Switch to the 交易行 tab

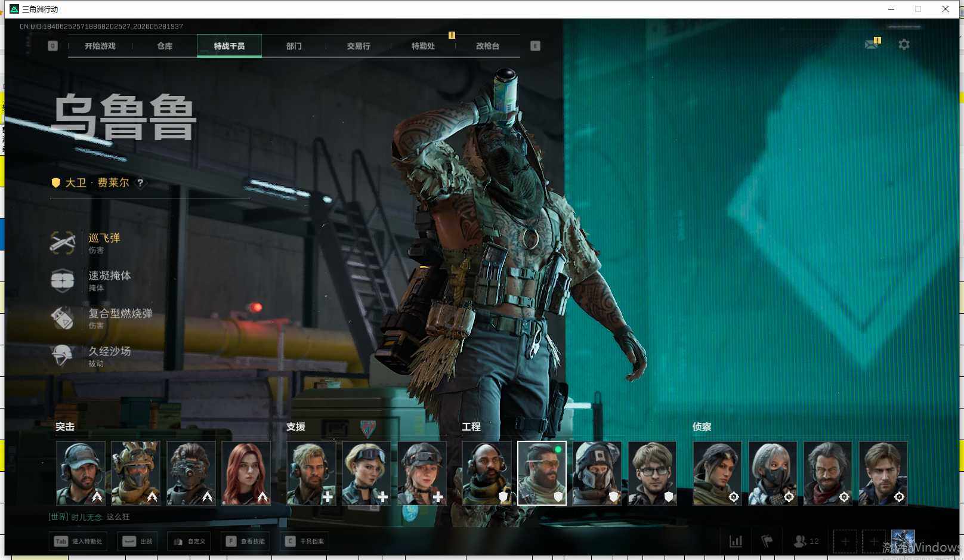tap(359, 46)
